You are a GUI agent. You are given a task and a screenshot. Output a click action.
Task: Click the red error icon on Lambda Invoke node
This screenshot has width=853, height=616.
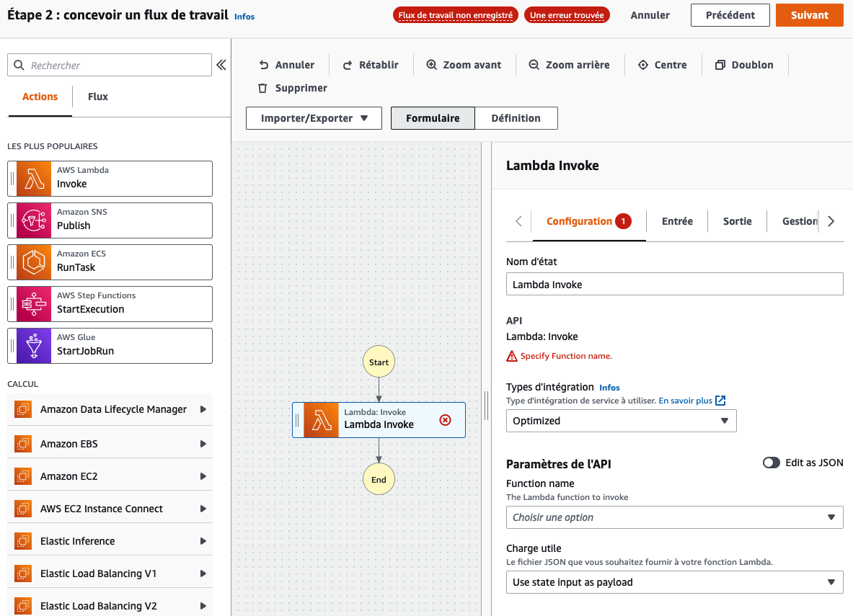445,420
